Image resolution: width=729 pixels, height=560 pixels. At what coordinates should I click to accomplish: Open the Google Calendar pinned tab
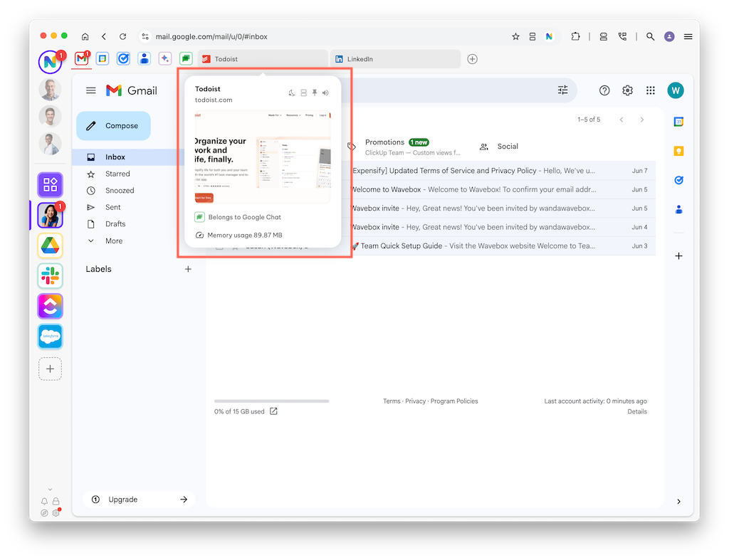[x=103, y=58]
